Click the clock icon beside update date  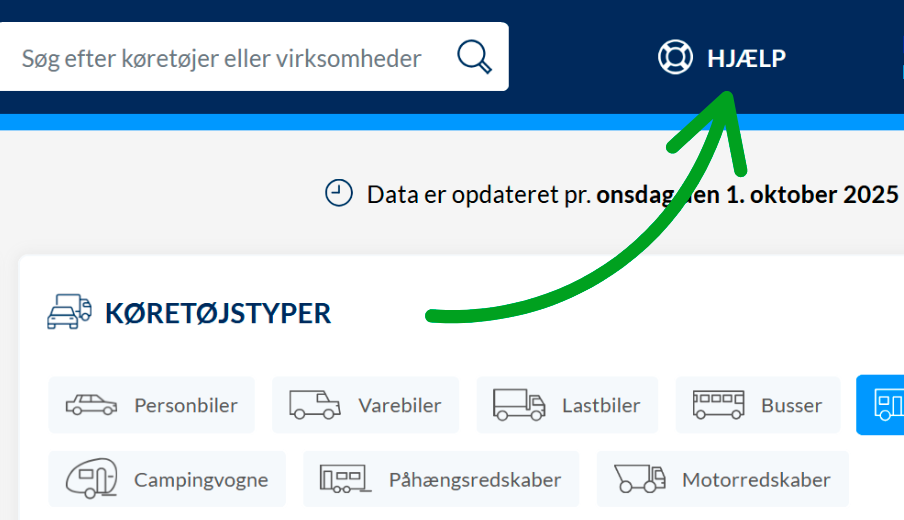pyautogui.click(x=340, y=193)
